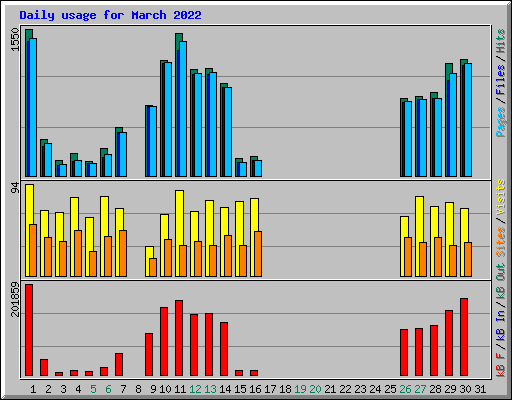Click day 26 weekend label

405,389
